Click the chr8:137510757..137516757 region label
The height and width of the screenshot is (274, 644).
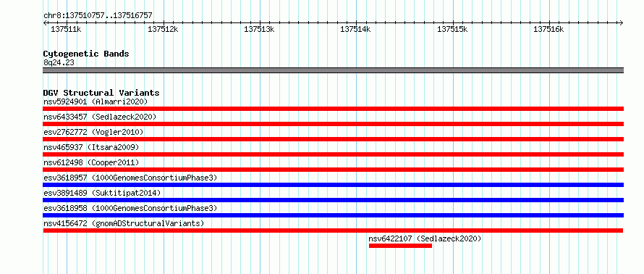tap(98, 16)
